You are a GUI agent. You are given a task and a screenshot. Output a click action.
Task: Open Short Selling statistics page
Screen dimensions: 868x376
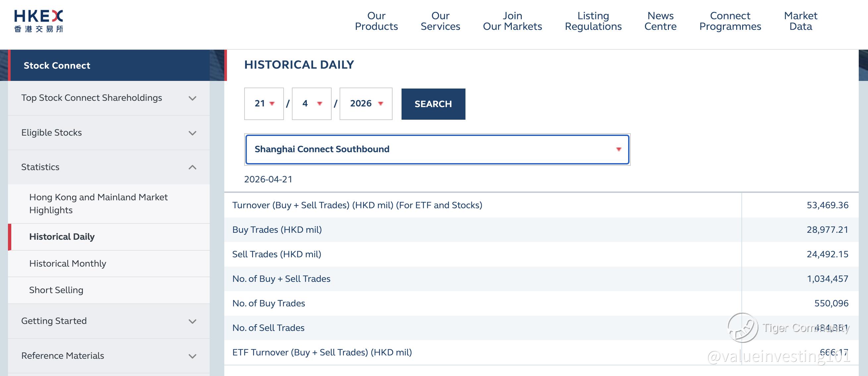pos(56,290)
